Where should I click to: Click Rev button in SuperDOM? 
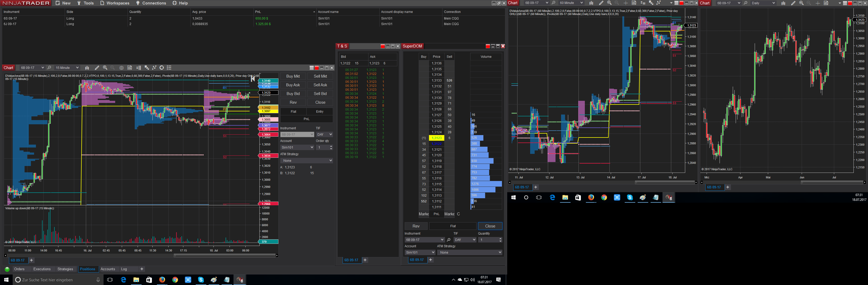(x=416, y=226)
